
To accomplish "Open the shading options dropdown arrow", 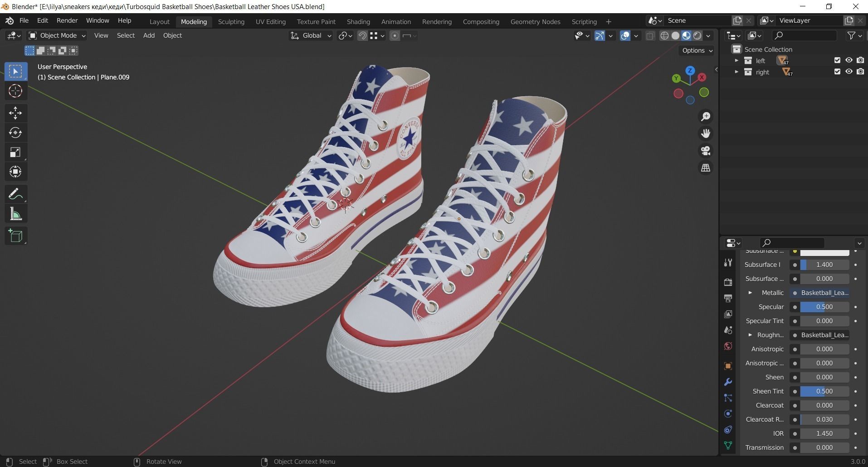I will click(709, 36).
